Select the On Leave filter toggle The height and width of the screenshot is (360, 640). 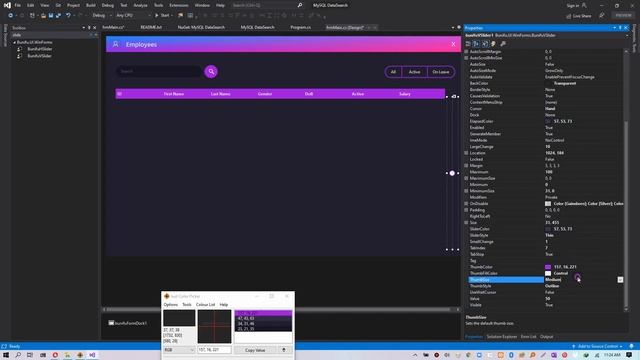441,72
